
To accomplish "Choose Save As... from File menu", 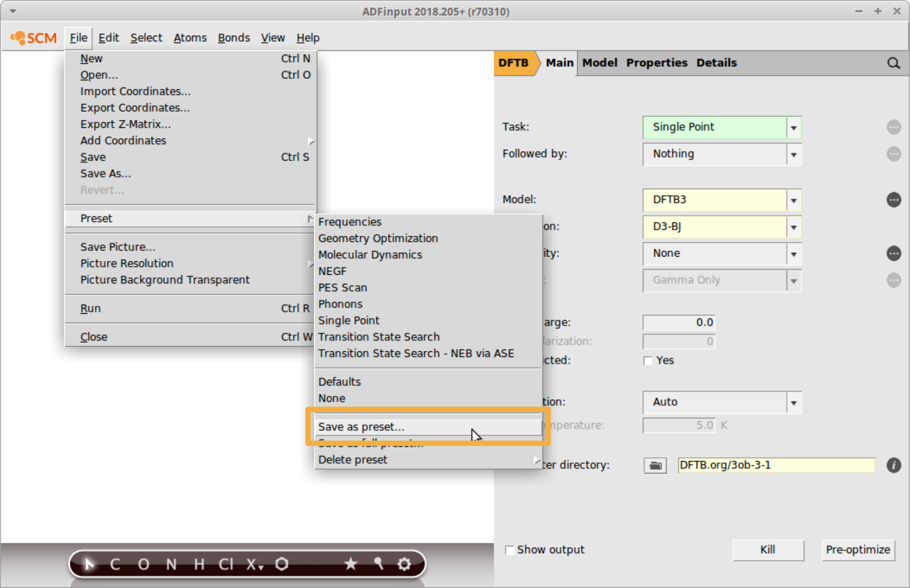I will (x=190, y=174).
